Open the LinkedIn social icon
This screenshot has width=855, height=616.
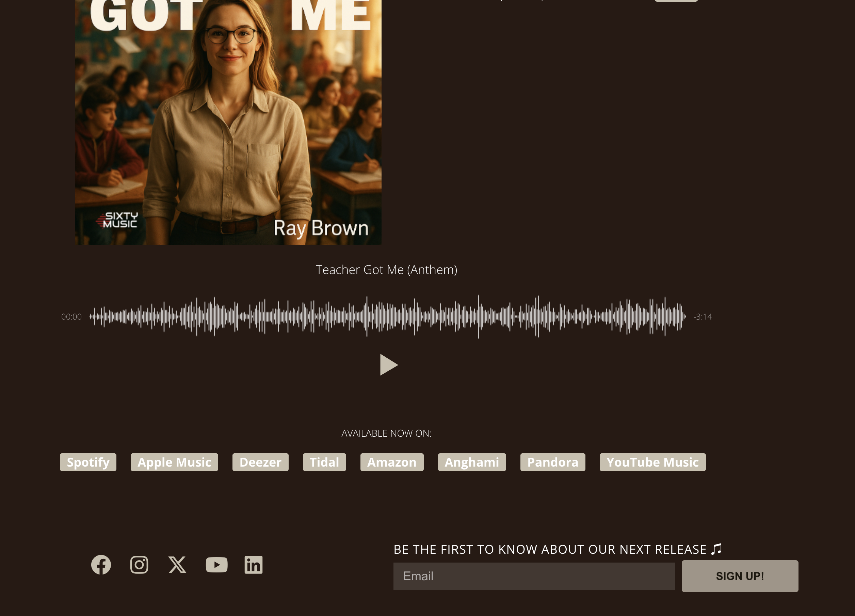[x=253, y=565]
